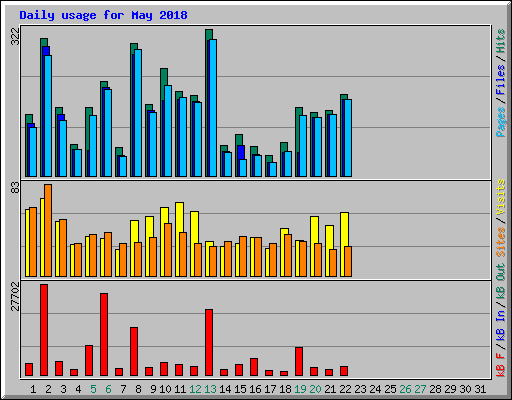512x400 pixels.
Task: Click the 'Daily usage for May 2018' title
Action: 103,15
